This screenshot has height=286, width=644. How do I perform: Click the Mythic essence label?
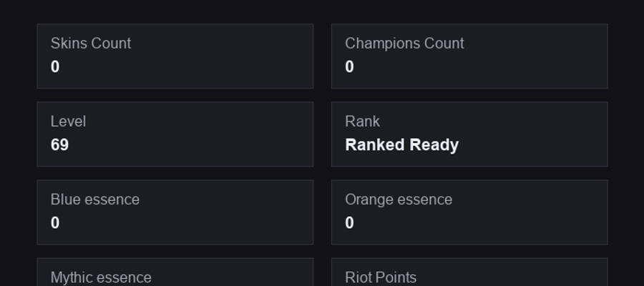(101, 278)
